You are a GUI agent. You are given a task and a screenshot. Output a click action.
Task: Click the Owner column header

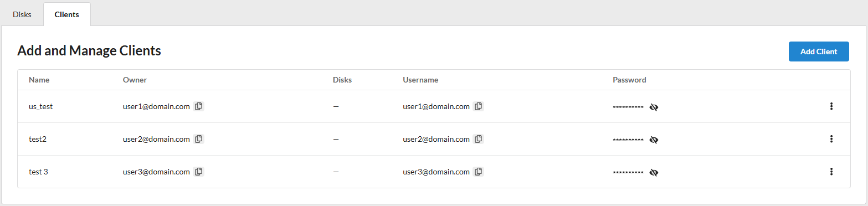(135, 80)
